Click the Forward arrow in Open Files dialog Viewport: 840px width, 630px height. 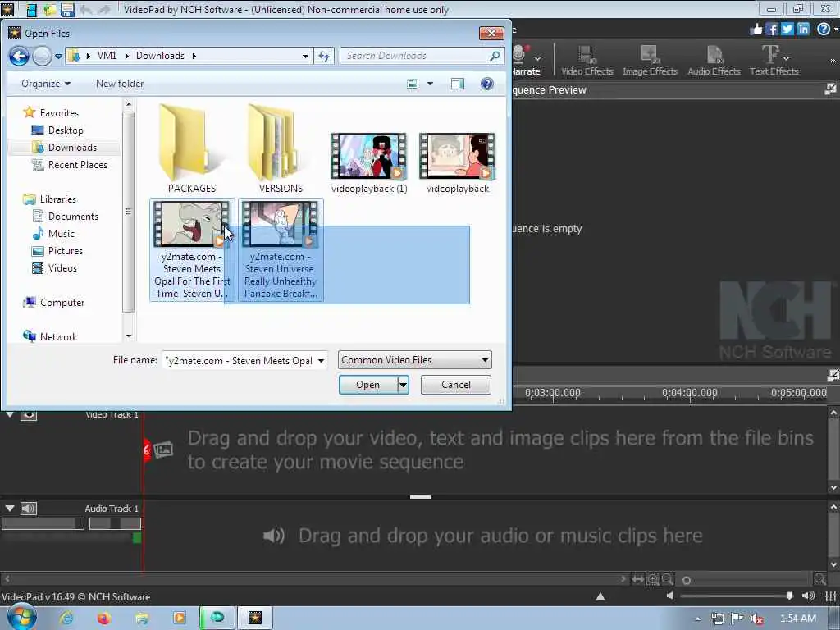[42, 56]
